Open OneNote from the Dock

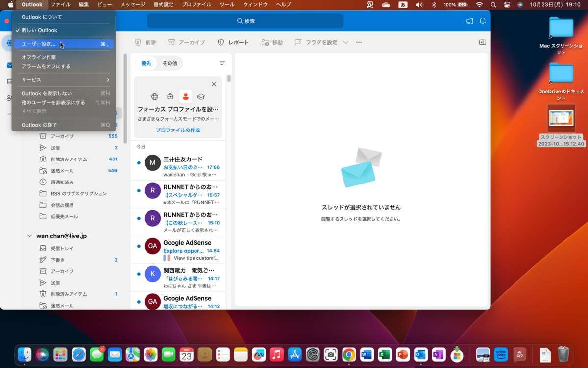pos(439,354)
